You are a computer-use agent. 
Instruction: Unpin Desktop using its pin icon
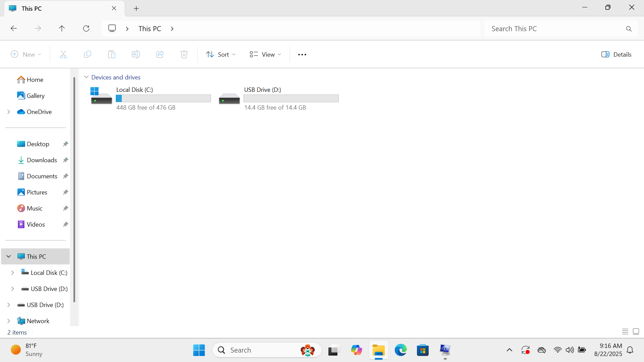[65, 144]
